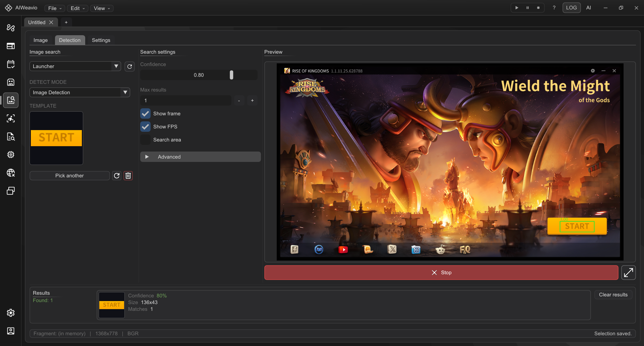Open the first sidebar icon with linked nodes

click(11, 28)
